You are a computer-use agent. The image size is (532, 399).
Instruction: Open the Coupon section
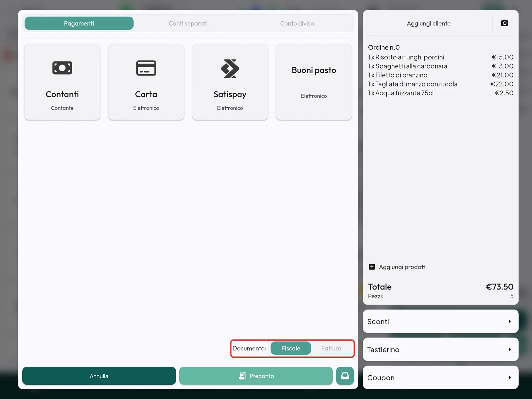[441, 377]
